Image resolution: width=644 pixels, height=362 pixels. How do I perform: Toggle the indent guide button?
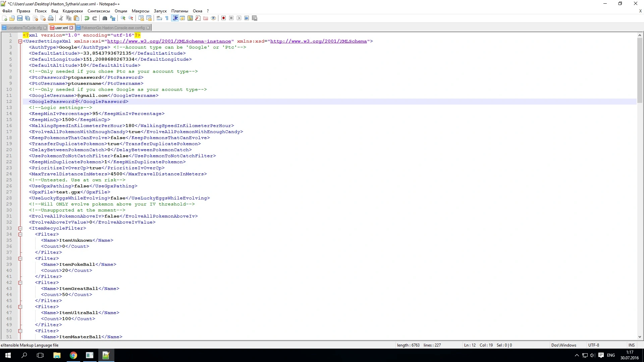tap(175, 18)
